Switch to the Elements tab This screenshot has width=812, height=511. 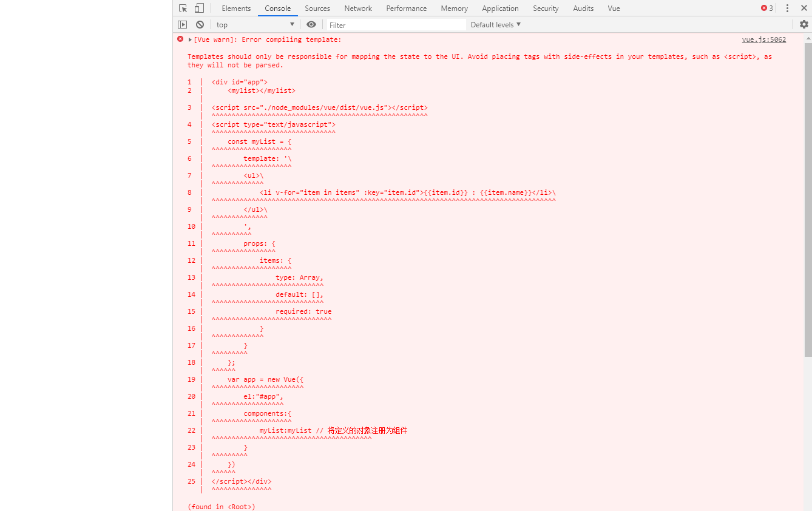click(x=236, y=8)
